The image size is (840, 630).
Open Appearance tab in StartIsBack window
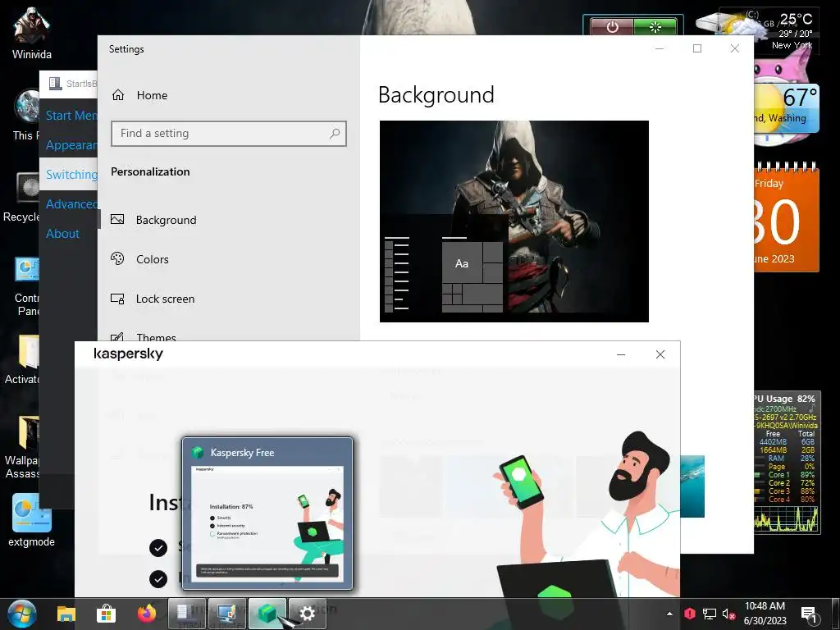(71, 145)
